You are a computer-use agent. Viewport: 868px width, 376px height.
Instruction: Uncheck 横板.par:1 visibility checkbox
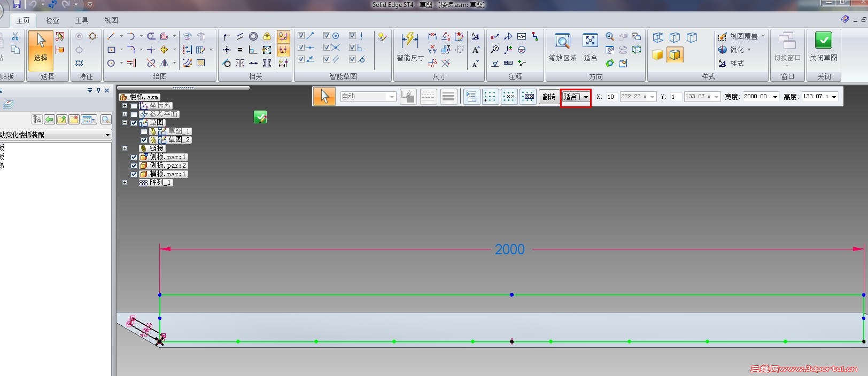(134, 174)
